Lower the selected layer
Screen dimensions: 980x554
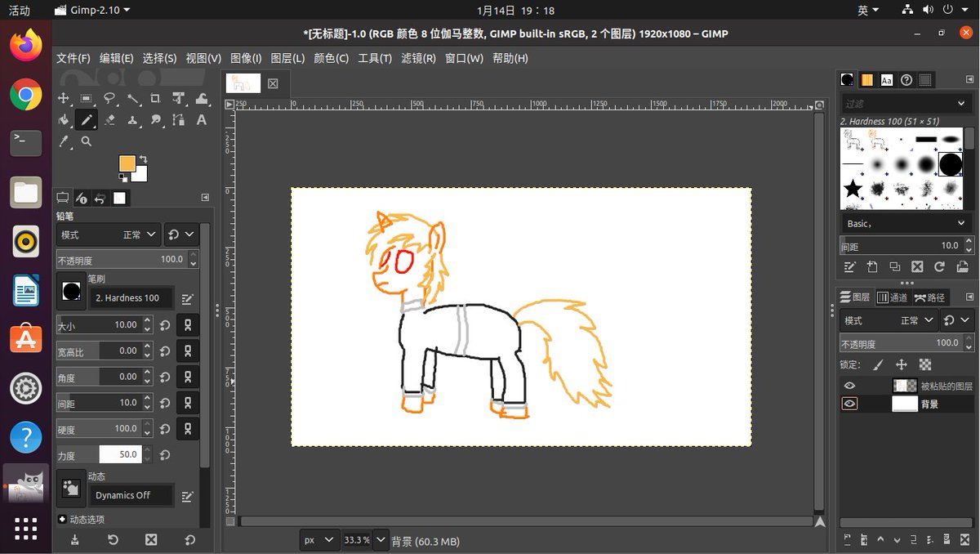(x=898, y=539)
